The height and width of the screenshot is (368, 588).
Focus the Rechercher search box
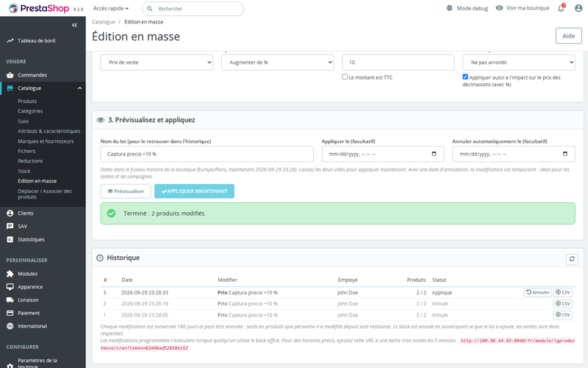193,9
